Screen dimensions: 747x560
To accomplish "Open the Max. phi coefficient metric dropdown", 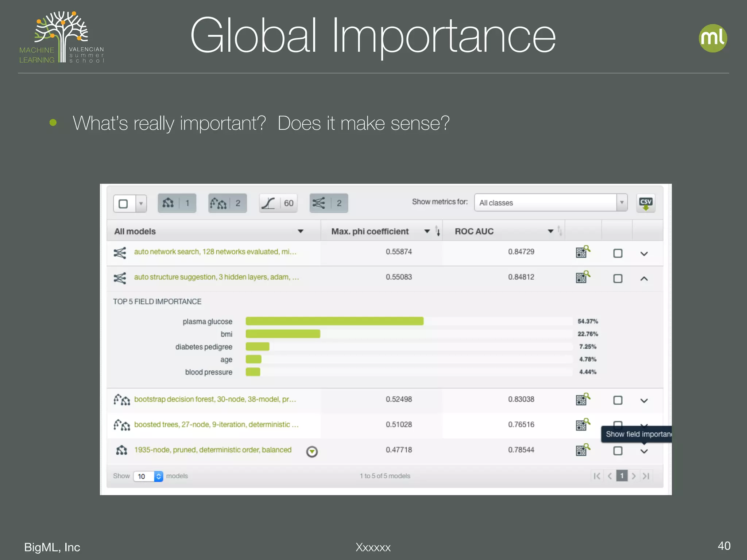I will [x=427, y=231].
